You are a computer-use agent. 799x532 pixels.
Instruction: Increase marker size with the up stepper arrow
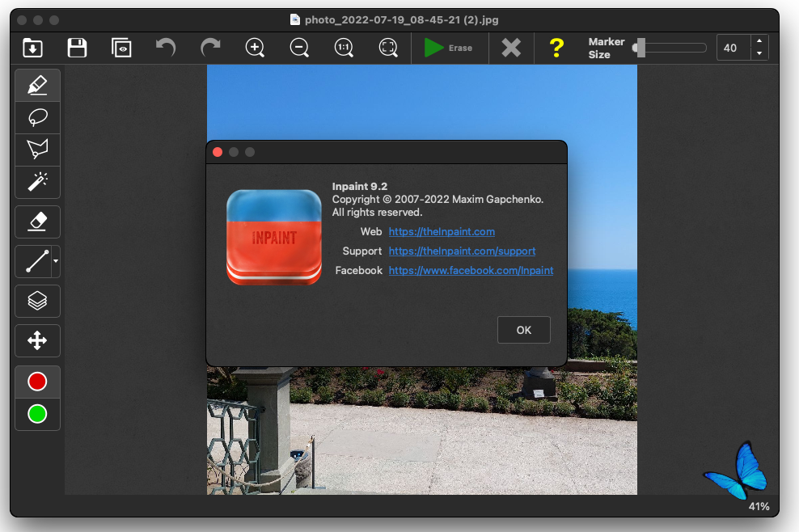point(759,41)
